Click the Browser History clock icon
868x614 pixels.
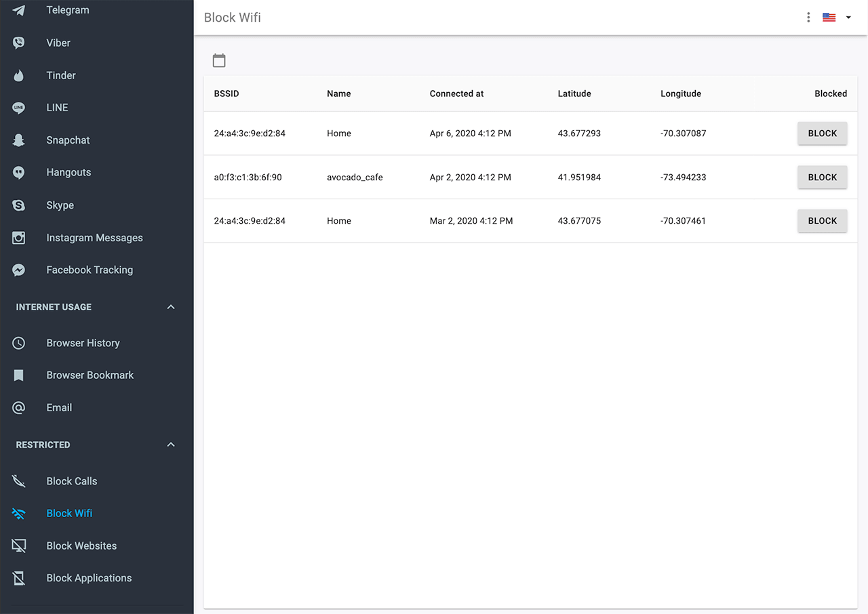[x=19, y=343]
